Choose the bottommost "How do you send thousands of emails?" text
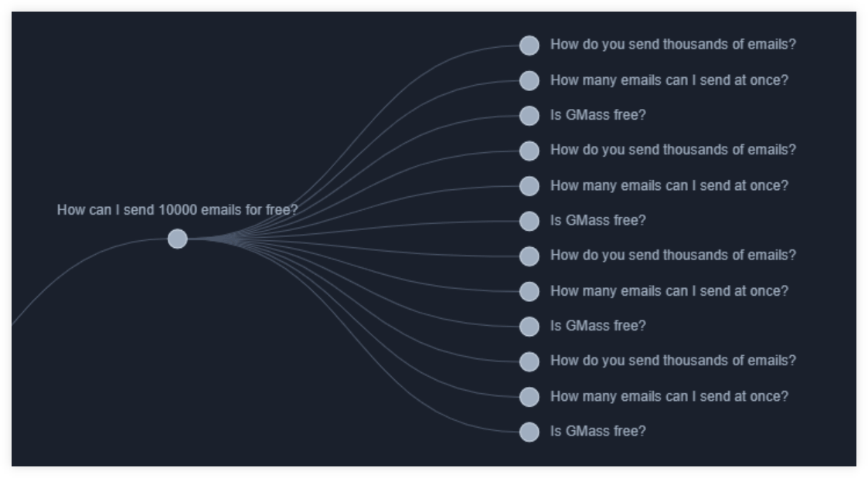The height and width of the screenshot is (478, 868). 673,361
